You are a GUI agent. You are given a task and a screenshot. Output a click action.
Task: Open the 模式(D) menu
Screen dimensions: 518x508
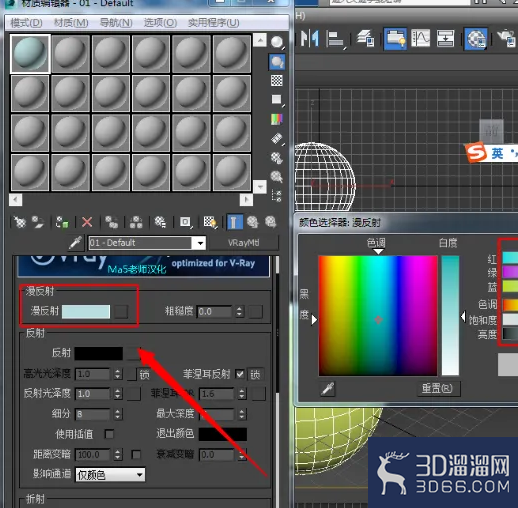[26, 23]
